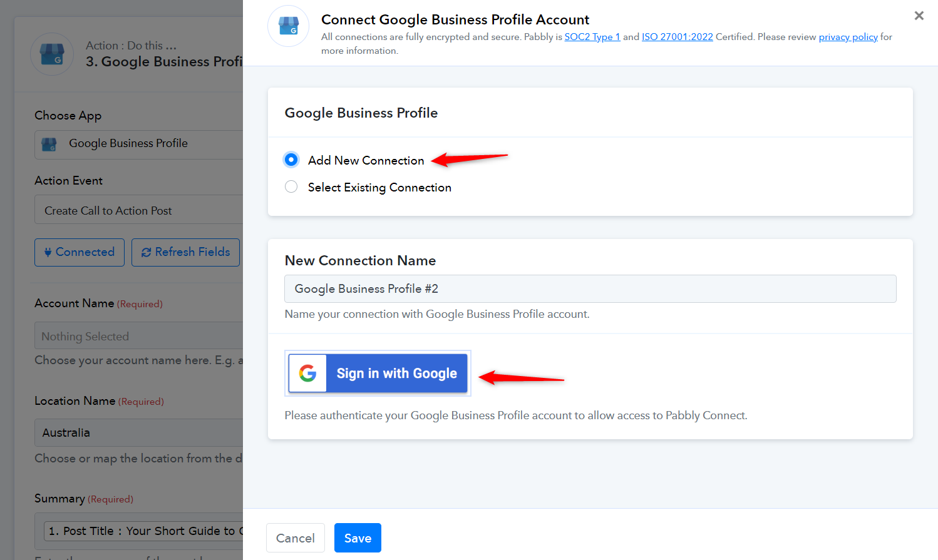This screenshot has width=938, height=560.
Task: Click the Summary field with Post Title
Action: coord(139,531)
